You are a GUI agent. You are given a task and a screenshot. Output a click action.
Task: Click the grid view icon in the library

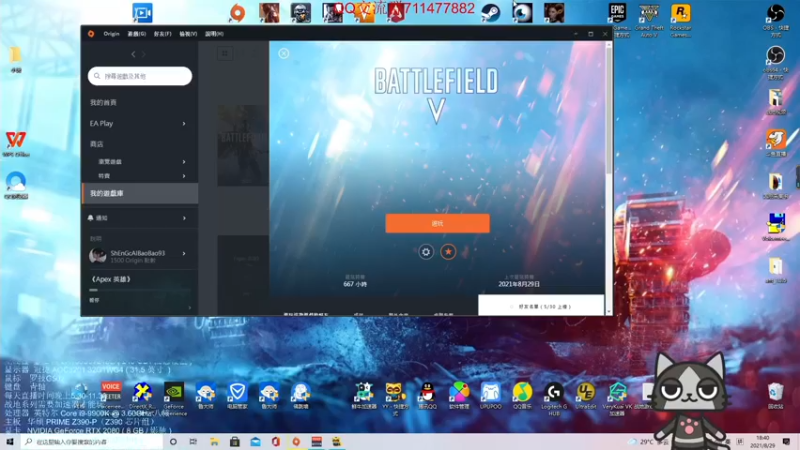(225, 53)
